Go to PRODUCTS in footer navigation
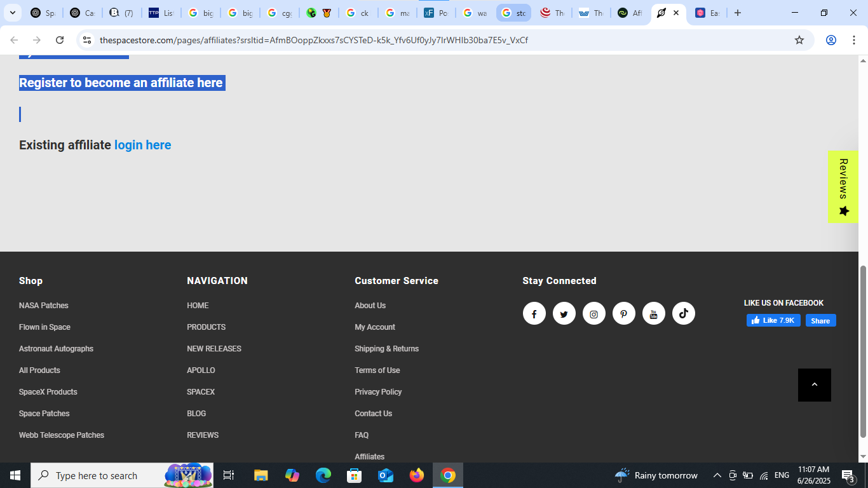This screenshot has height=488, width=868. (x=206, y=327)
